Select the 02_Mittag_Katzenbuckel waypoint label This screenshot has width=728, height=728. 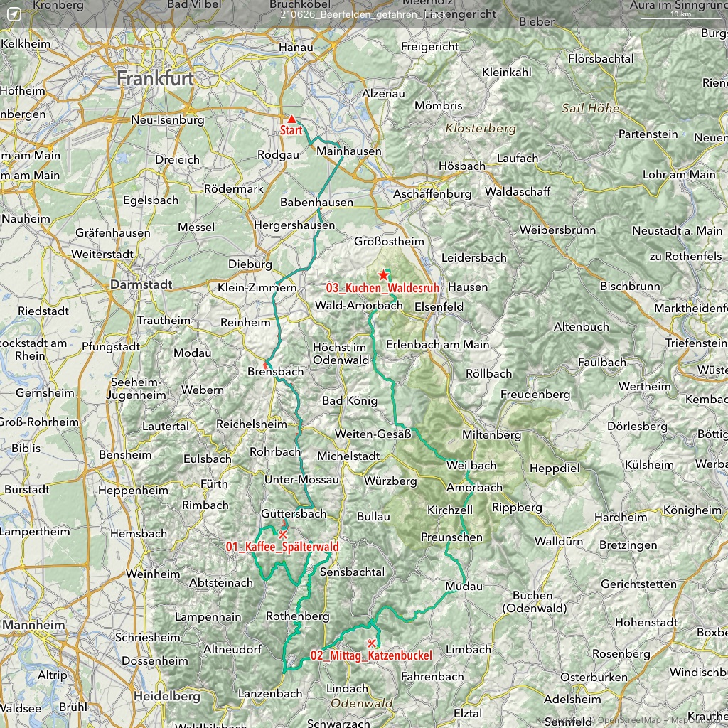coord(370,655)
